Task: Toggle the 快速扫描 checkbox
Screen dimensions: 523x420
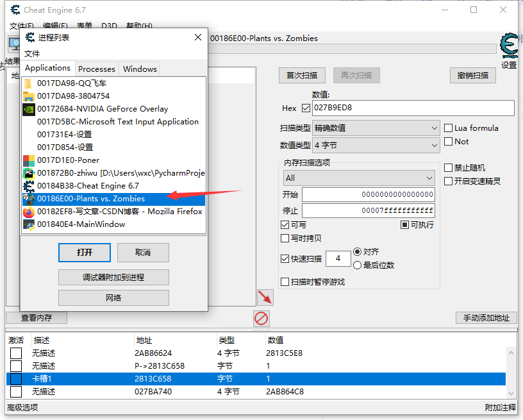Action: pos(285,259)
